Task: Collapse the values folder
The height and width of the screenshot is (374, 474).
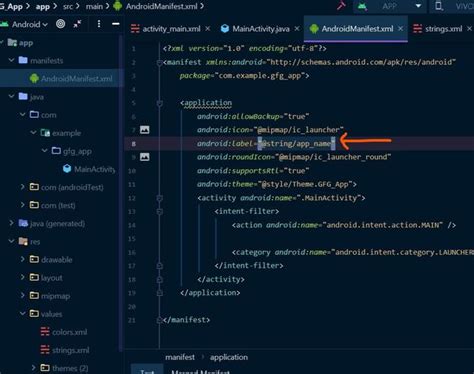Action: (22, 313)
